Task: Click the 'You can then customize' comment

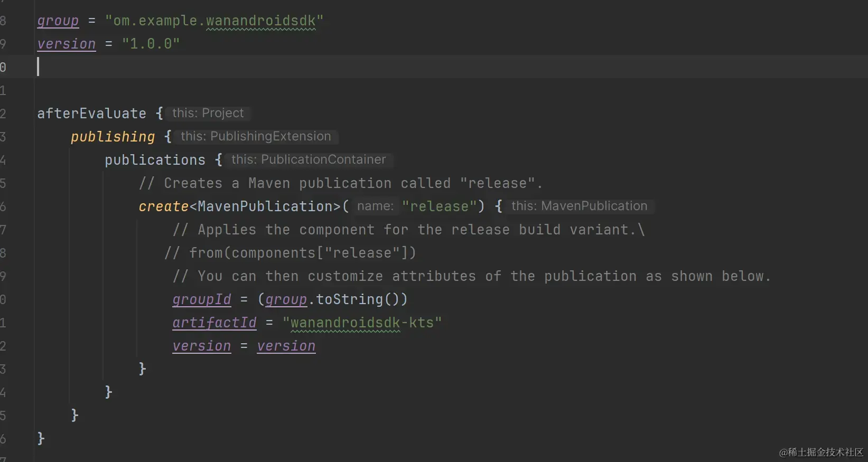Action: pos(471,276)
